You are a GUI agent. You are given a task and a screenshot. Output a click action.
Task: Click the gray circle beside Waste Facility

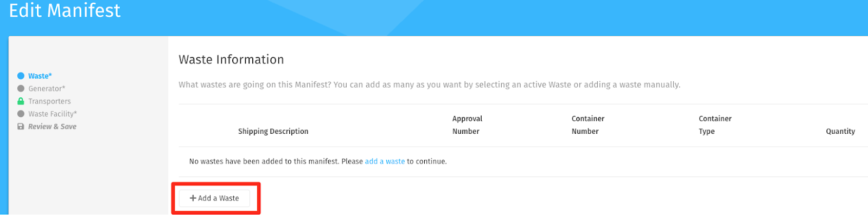(x=21, y=114)
